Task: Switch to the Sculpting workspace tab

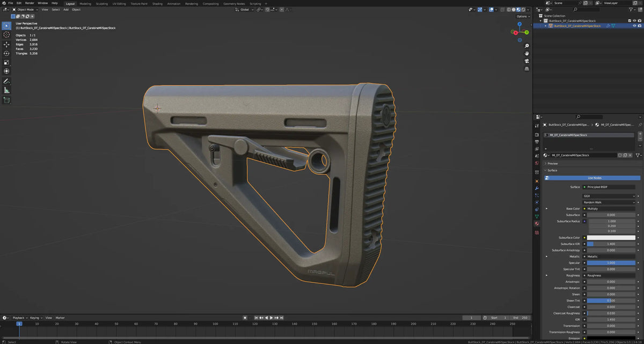Action: [x=102, y=3]
